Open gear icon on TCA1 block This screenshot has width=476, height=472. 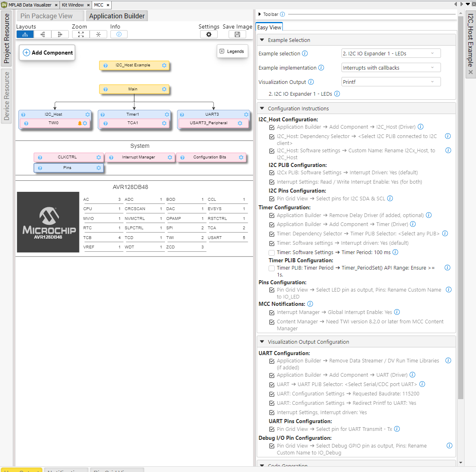[164, 123]
